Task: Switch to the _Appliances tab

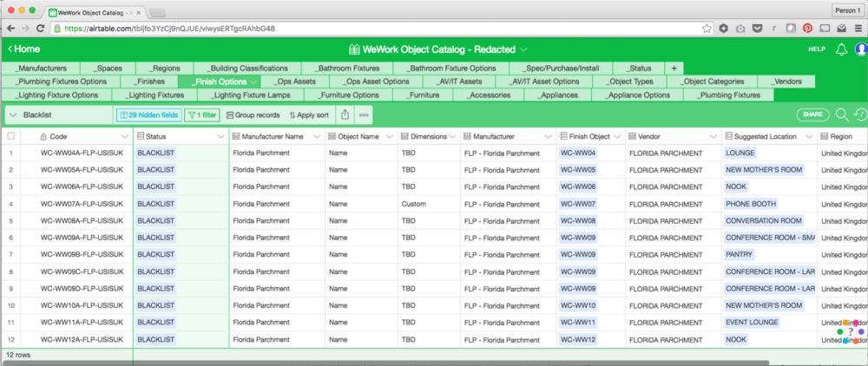Action: tap(558, 95)
